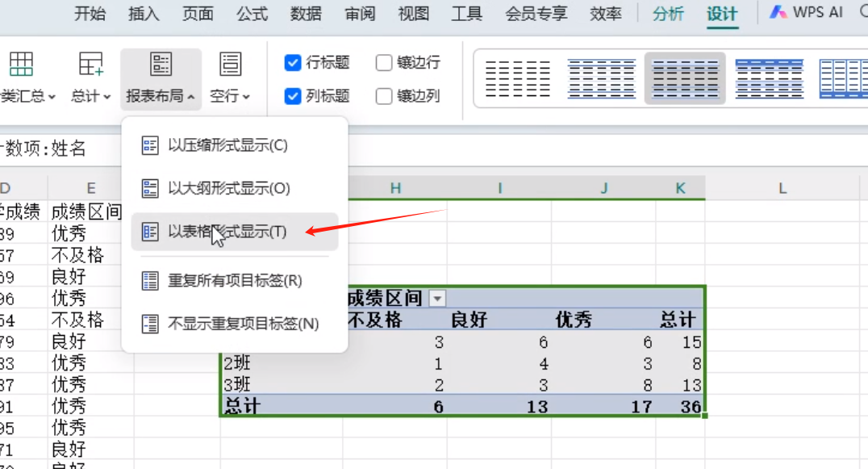Viewport: 868px width, 469px height.
Task: Expand the 空行 dropdown arrow
Action: (x=246, y=97)
